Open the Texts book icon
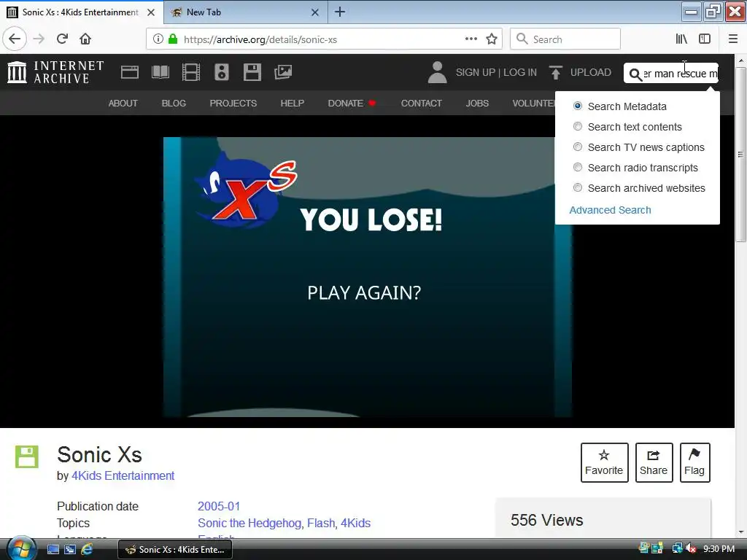 (160, 72)
